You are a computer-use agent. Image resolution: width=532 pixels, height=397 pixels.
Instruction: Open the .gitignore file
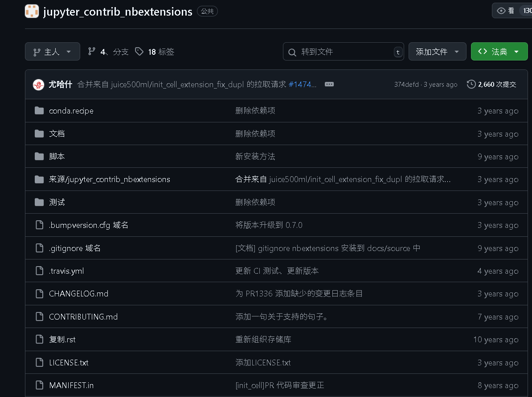pyautogui.click(x=75, y=248)
